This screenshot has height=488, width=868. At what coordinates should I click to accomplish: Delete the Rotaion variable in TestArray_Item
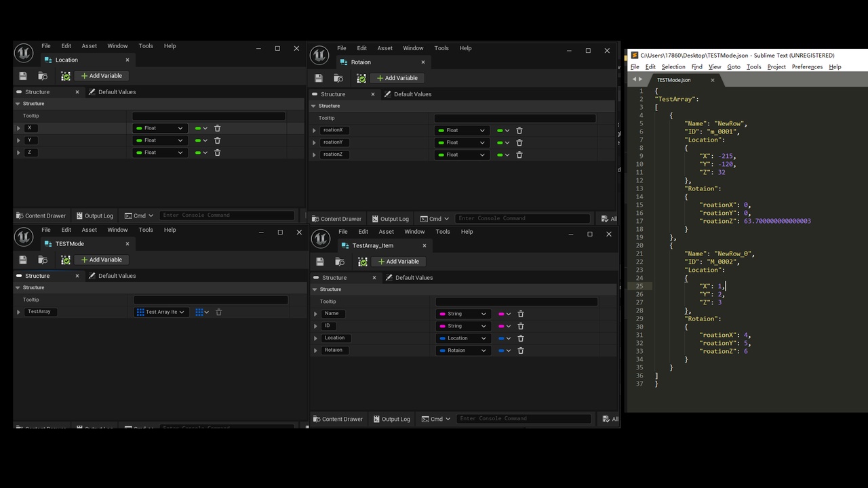(521, 350)
